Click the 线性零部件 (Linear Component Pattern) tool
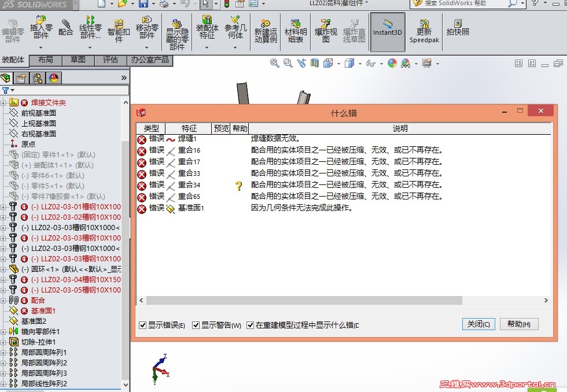 tap(90, 27)
